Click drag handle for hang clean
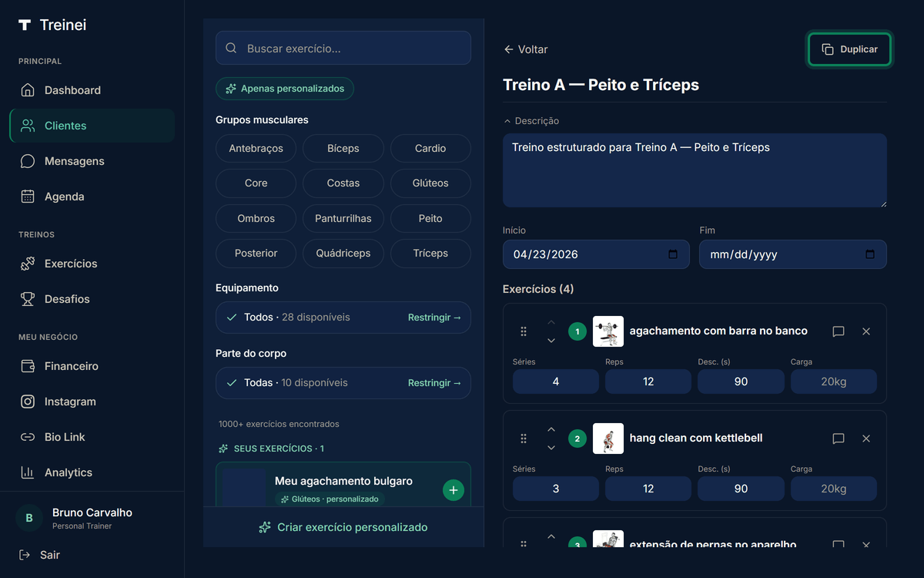The height and width of the screenshot is (578, 924). coord(524,439)
